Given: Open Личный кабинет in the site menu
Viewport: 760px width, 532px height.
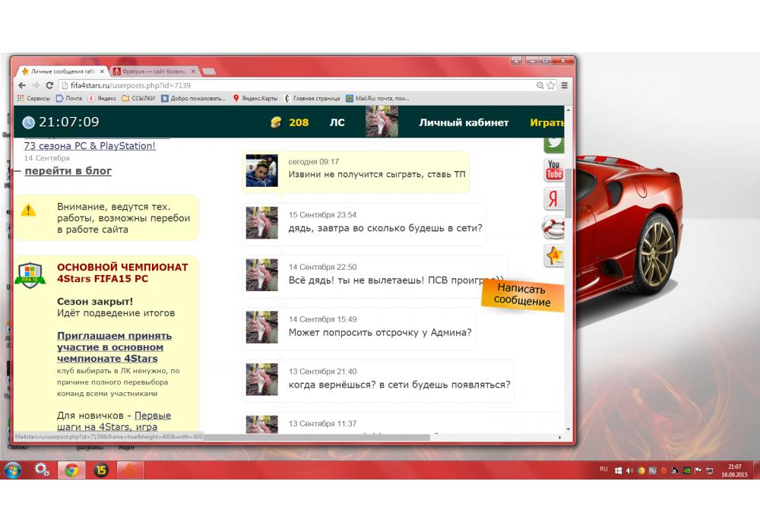Looking at the screenshot, I should click(x=464, y=122).
